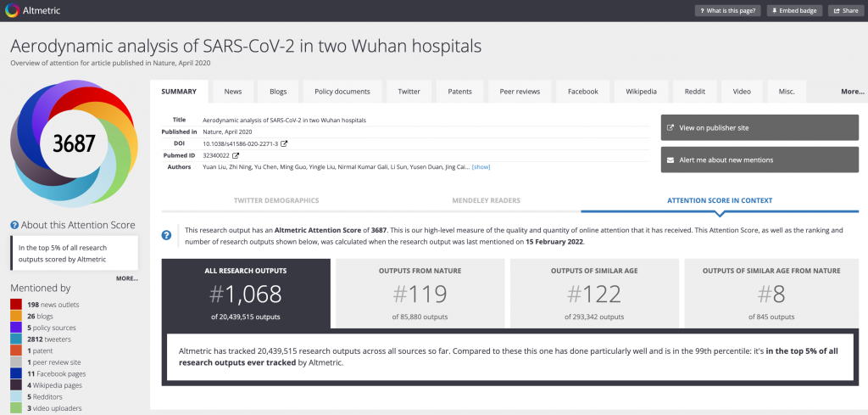The width and height of the screenshot is (868, 415).
Task: Switch to the SUMMARY tab
Action: 179,92
